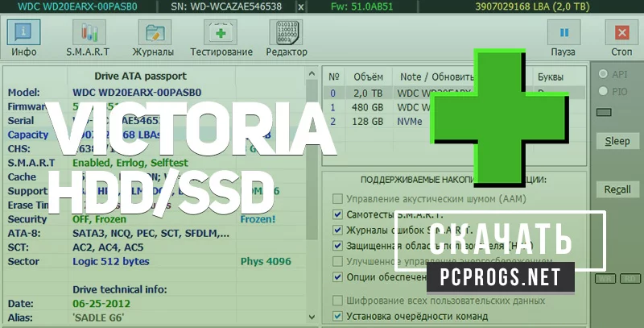This screenshot has width=644, height=328.
Task: Click the small indicator box under PIO
Action: pyautogui.click(x=604, y=112)
